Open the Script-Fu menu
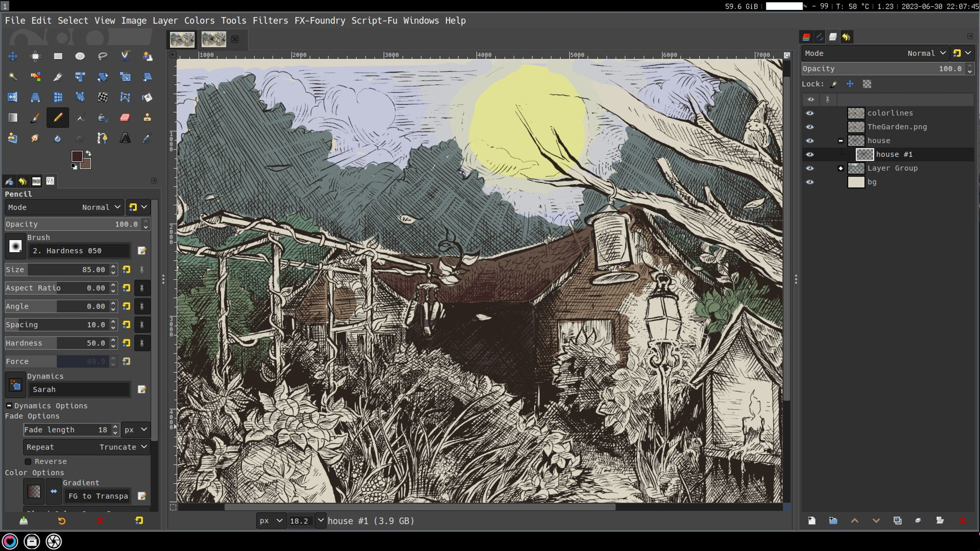 click(x=374, y=21)
